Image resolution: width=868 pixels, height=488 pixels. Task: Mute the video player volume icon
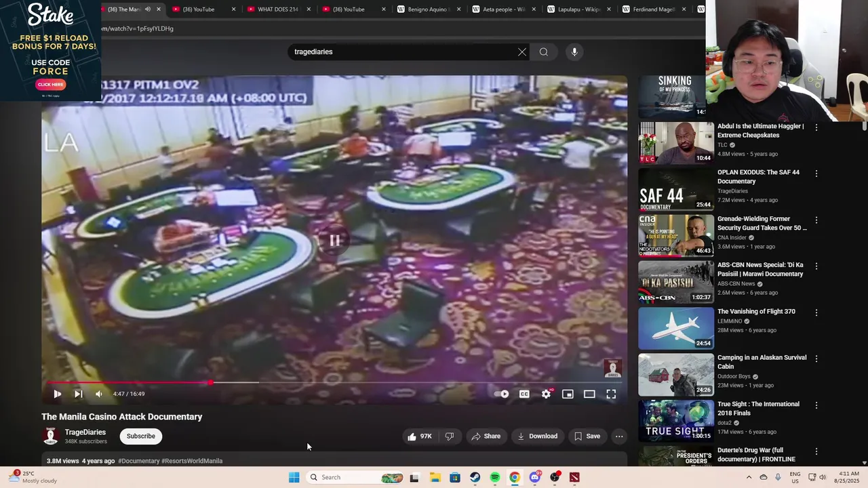99,394
